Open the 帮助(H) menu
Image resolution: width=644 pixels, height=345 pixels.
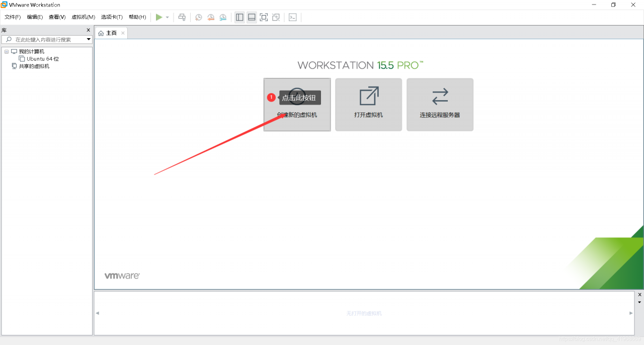click(137, 17)
